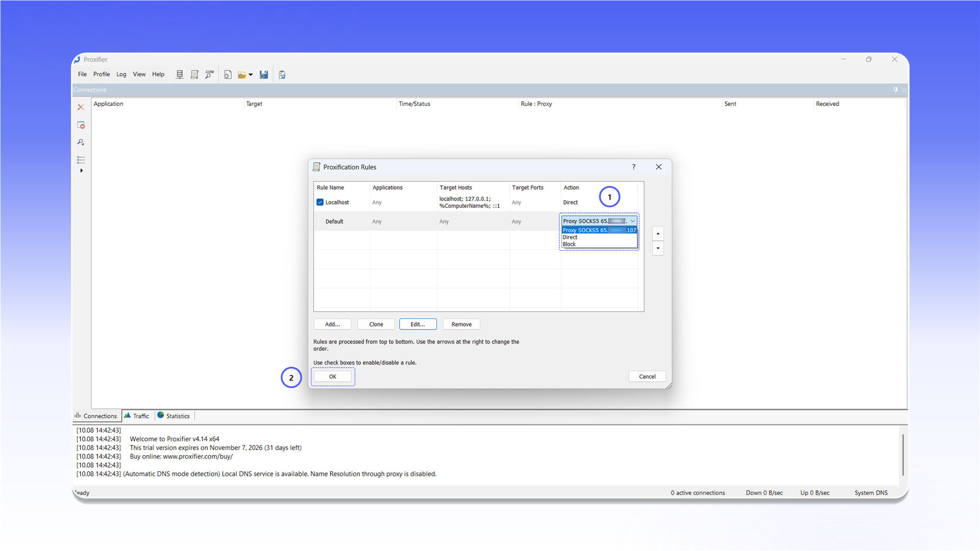This screenshot has height=551, width=980.
Task: Click the Proxy Checker clipboard icon
Action: [282, 74]
